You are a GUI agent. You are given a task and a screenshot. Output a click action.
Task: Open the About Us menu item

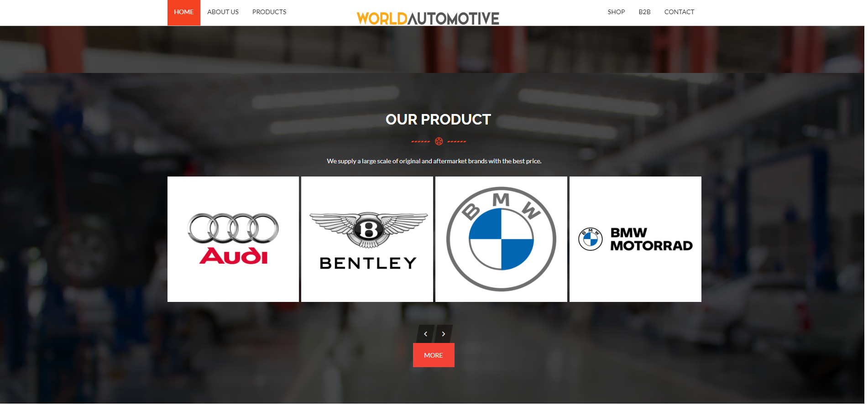[223, 12]
